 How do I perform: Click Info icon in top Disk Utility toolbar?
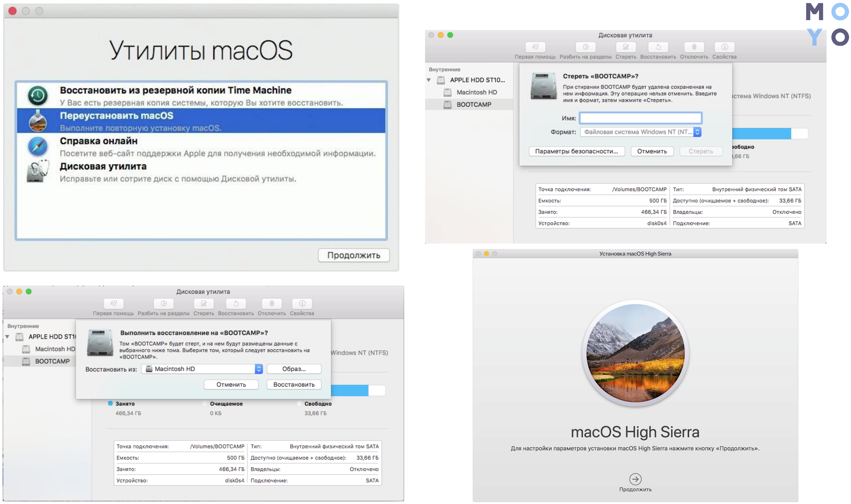click(724, 47)
